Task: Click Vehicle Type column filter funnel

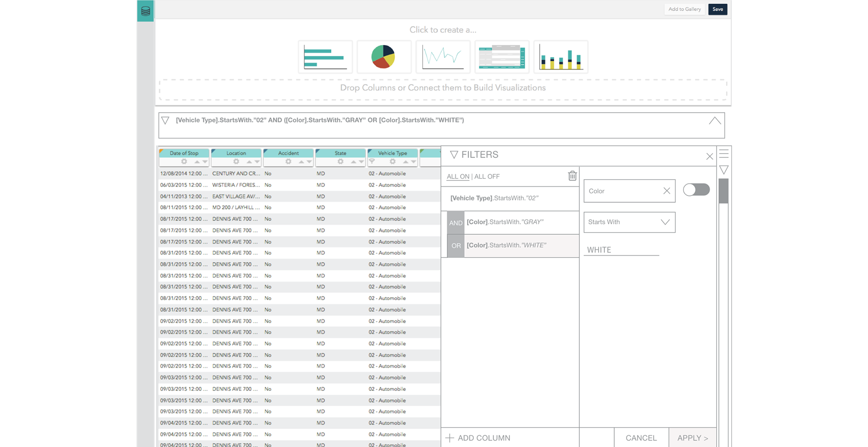Action: pos(372,161)
